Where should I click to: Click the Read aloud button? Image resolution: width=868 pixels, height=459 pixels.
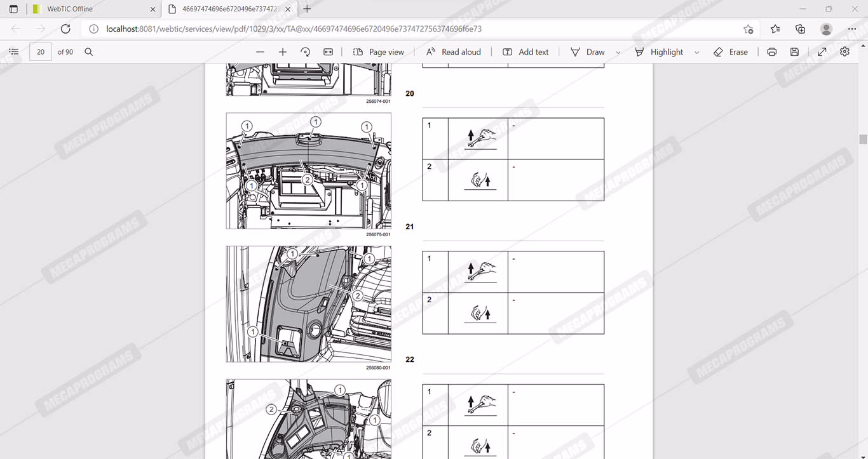[x=453, y=52]
